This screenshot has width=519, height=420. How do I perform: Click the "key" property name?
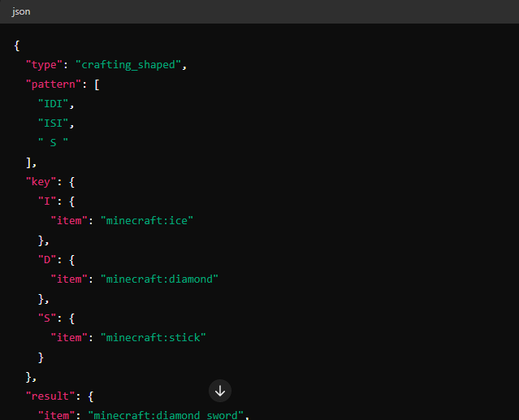tap(40, 181)
